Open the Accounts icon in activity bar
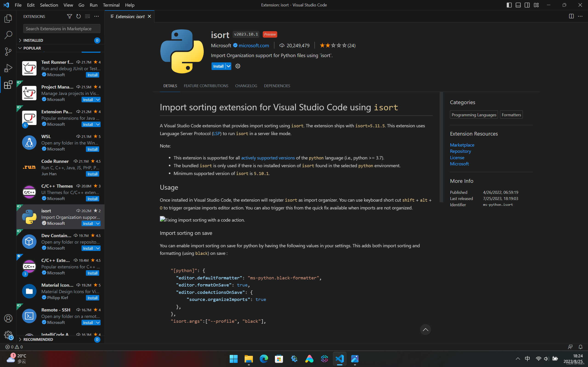This screenshot has width=588, height=367. [x=8, y=318]
